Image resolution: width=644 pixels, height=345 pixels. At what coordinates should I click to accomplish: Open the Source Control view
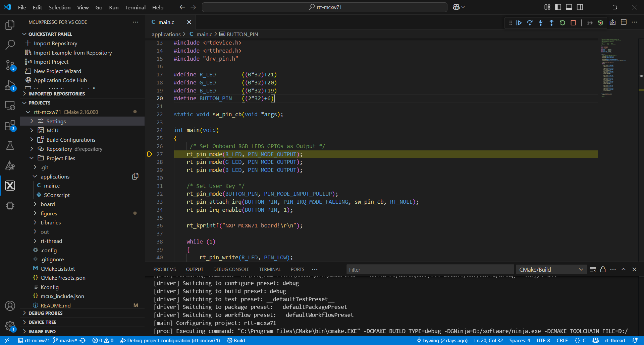click(x=10, y=65)
